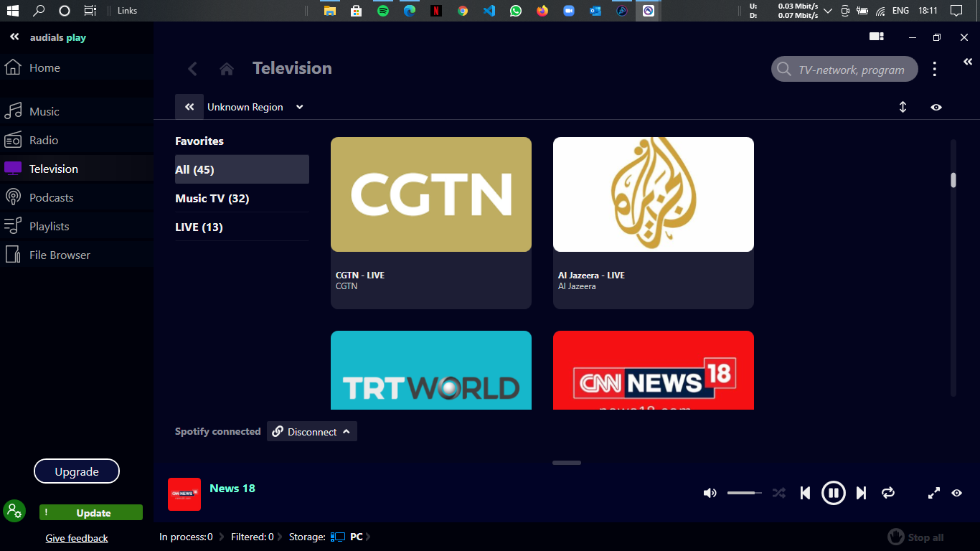Image resolution: width=980 pixels, height=551 pixels.
Task: Open the Al Jazeera LIVE channel thumbnail
Action: 653,194
